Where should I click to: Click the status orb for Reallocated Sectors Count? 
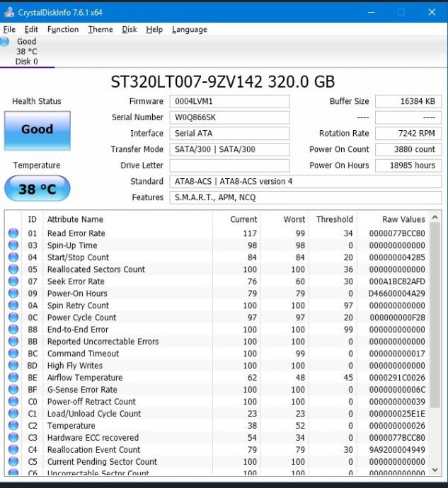[x=13, y=269]
